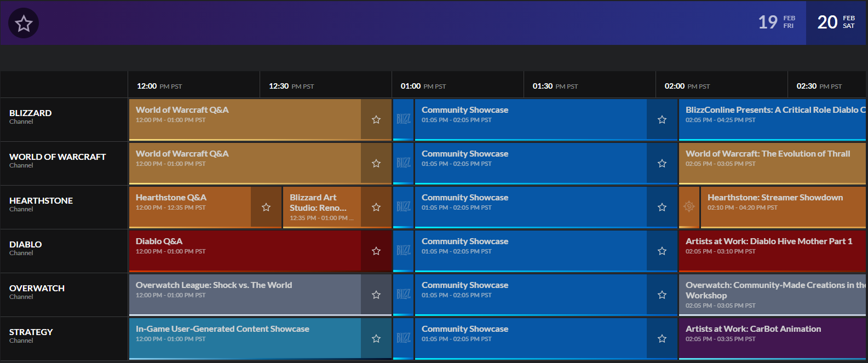The width and height of the screenshot is (868, 363).
Task: Toggle the star for Blizzard Art Studio event
Action: click(376, 207)
